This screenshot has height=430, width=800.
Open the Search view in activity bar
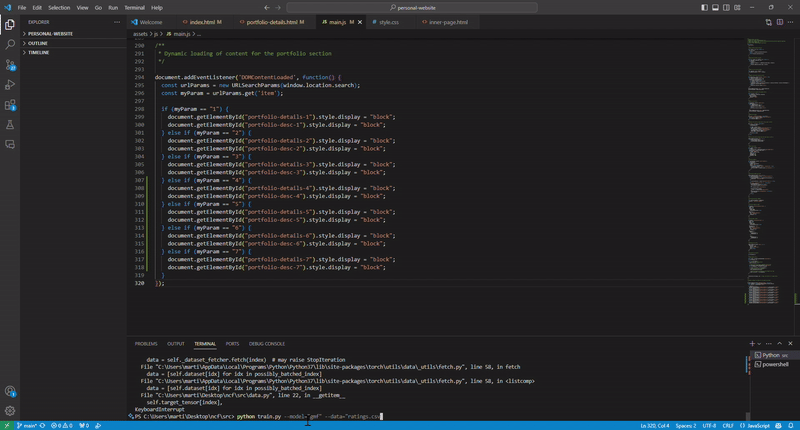10,44
